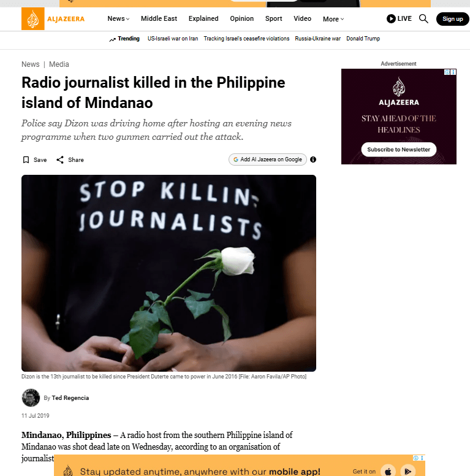
Task: Click the Share icon under the headline
Action: click(60, 159)
